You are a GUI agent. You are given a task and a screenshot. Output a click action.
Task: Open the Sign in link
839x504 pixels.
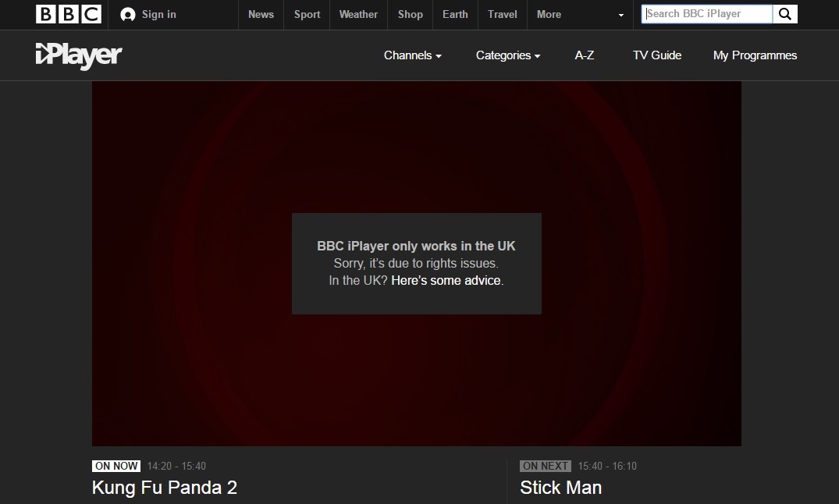click(x=159, y=15)
